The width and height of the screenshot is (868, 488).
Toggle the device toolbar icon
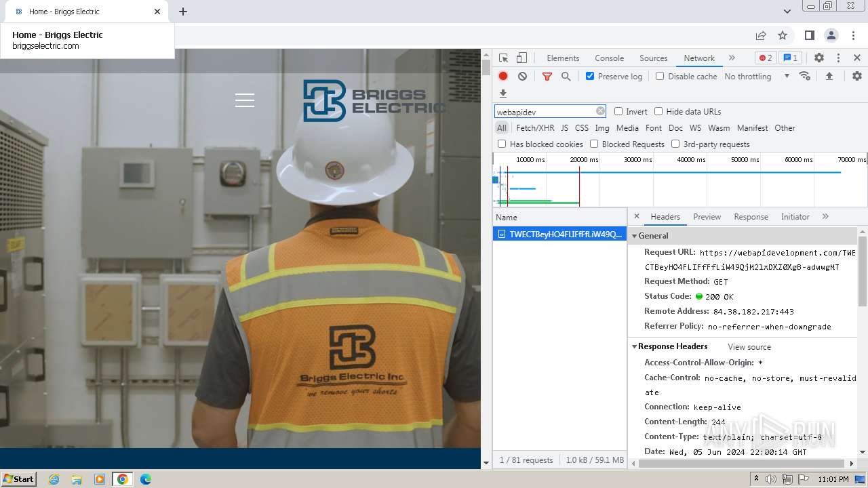click(521, 58)
